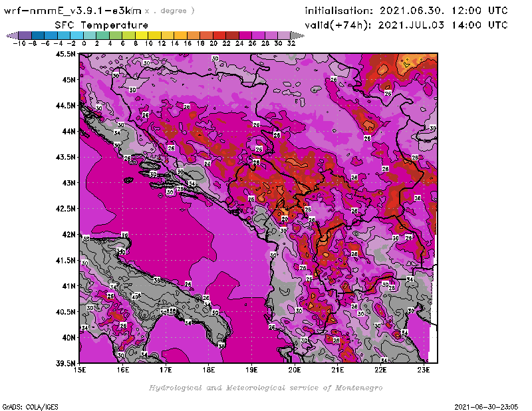Click the '41.5N' latitude label

pyautogui.click(x=66, y=260)
